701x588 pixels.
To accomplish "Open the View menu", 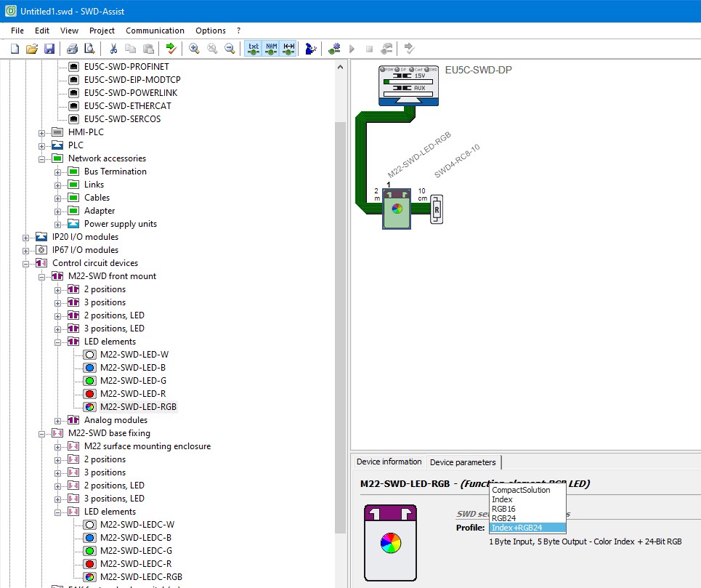I will 69,31.
